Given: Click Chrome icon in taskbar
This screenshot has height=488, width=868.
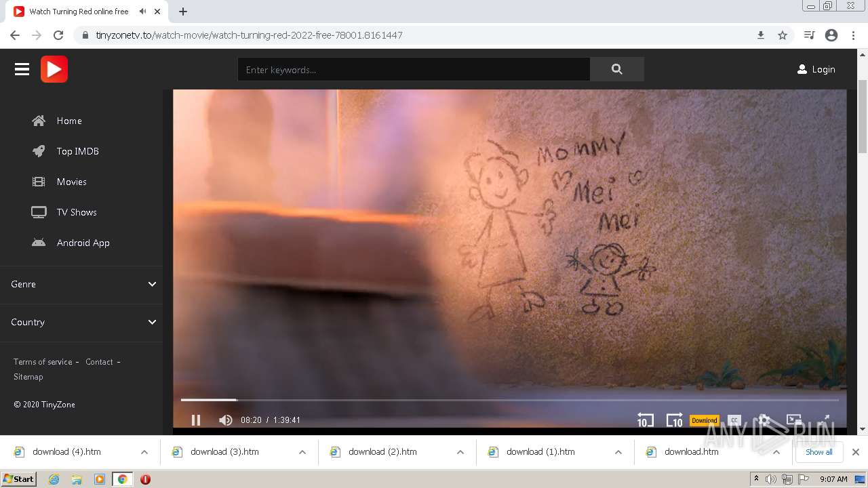Looking at the screenshot, I should pyautogui.click(x=122, y=479).
